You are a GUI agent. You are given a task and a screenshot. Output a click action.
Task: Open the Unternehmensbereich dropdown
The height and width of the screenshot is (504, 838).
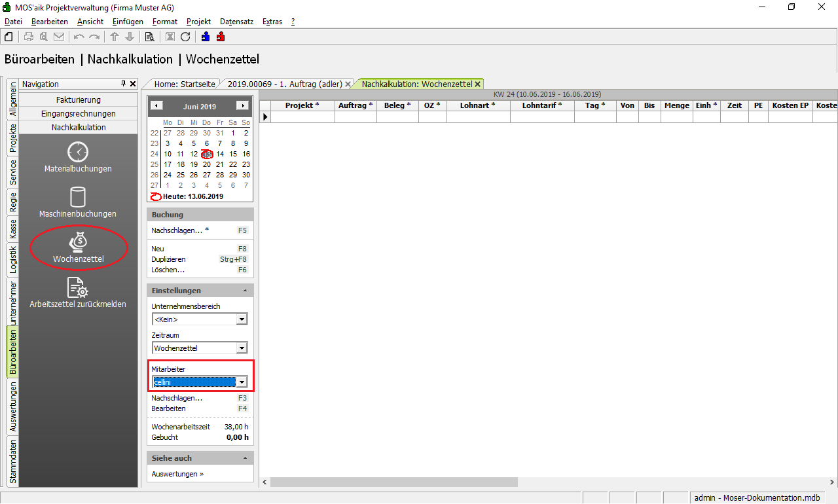point(242,319)
